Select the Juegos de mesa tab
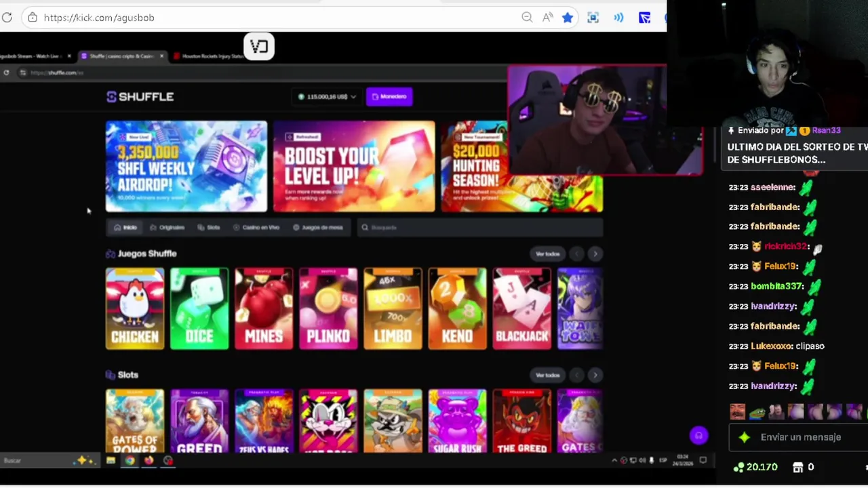Viewport: 868px width, 488px height. coord(318,228)
